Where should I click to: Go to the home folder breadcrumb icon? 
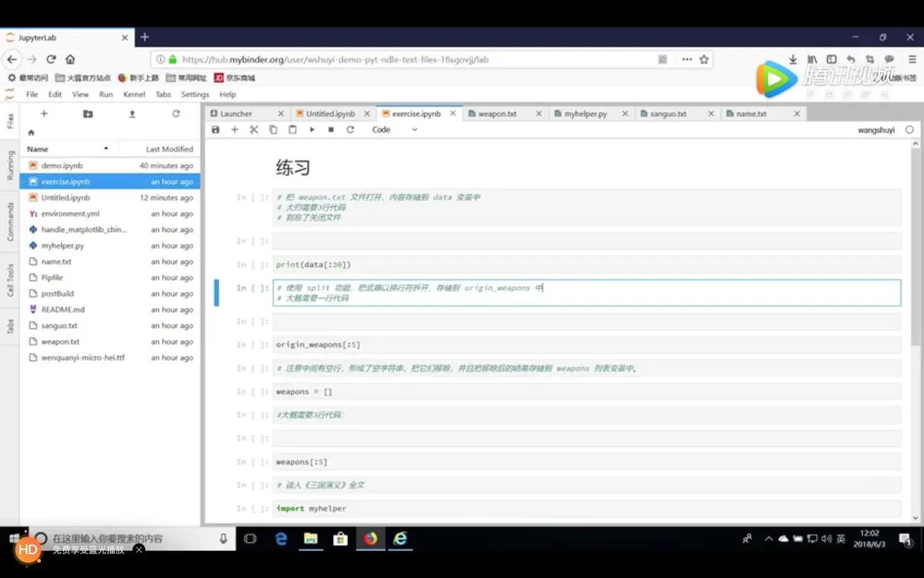[31, 133]
